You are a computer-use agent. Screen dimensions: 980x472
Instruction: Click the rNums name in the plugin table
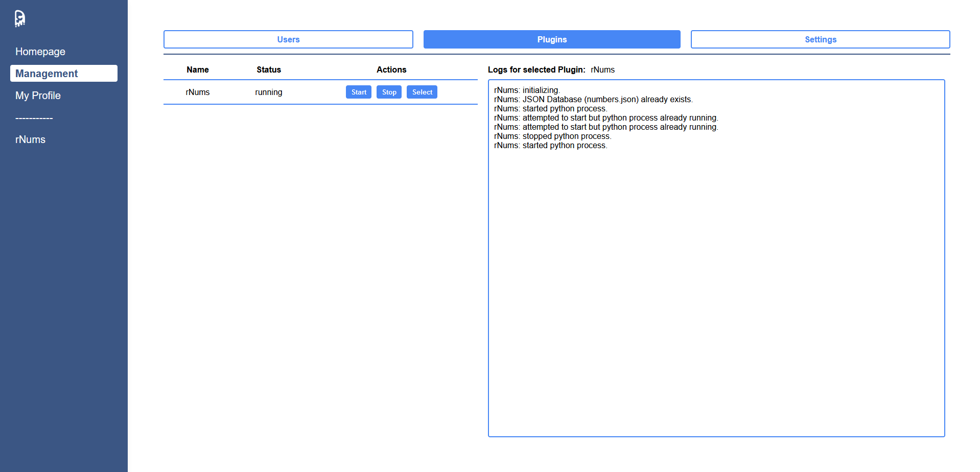pos(197,92)
